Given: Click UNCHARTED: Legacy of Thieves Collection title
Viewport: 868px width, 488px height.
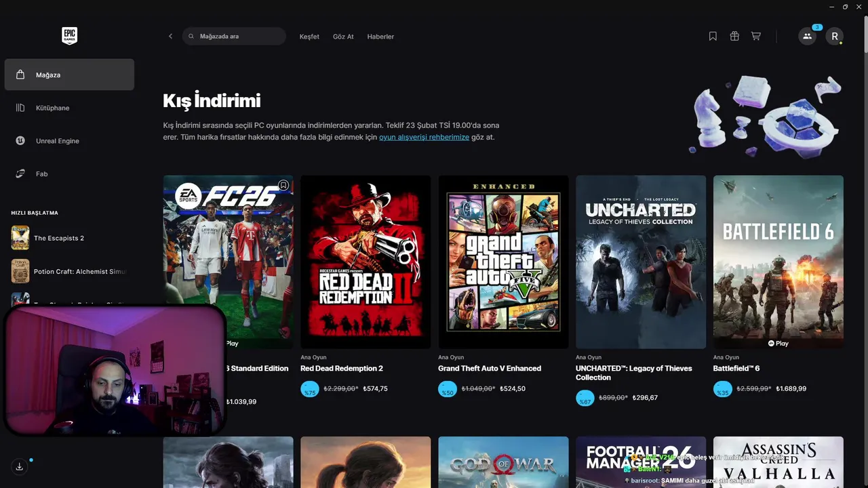Looking at the screenshot, I should tap(634, 373).
